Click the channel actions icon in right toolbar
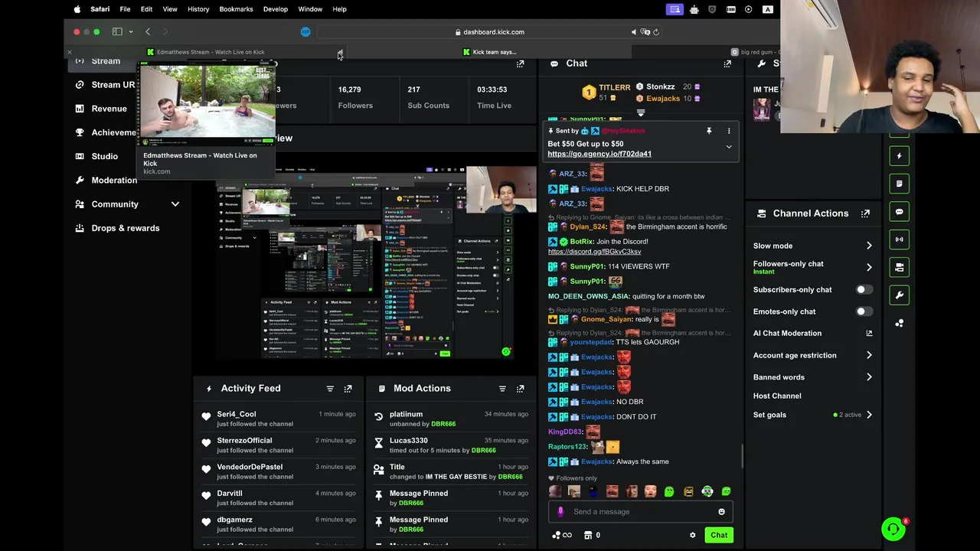 [x=900, y=267]
